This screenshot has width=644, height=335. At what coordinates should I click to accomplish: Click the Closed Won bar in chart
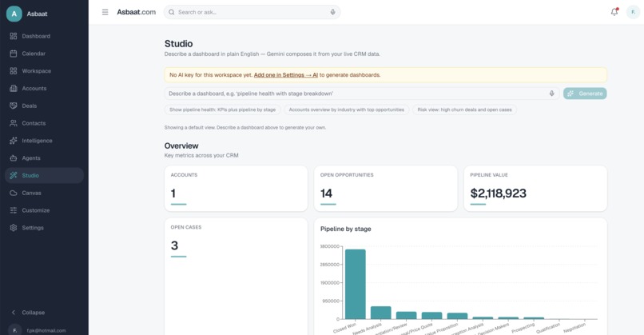(356, 284)
